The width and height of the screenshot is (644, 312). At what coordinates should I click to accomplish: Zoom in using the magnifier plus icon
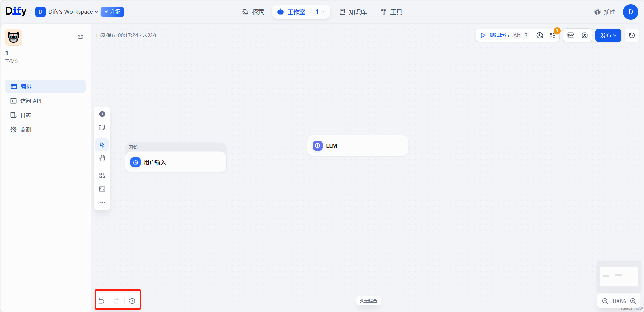tap(633, 301)
